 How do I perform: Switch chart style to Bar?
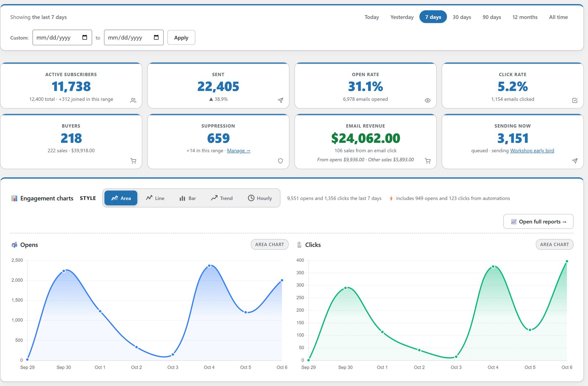187,198
